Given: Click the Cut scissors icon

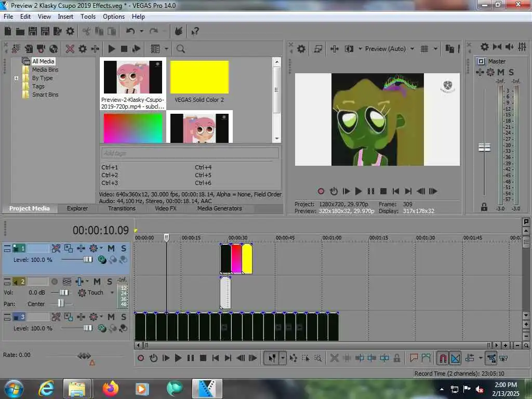Looking at the screenshot, I should coord(87,32).
